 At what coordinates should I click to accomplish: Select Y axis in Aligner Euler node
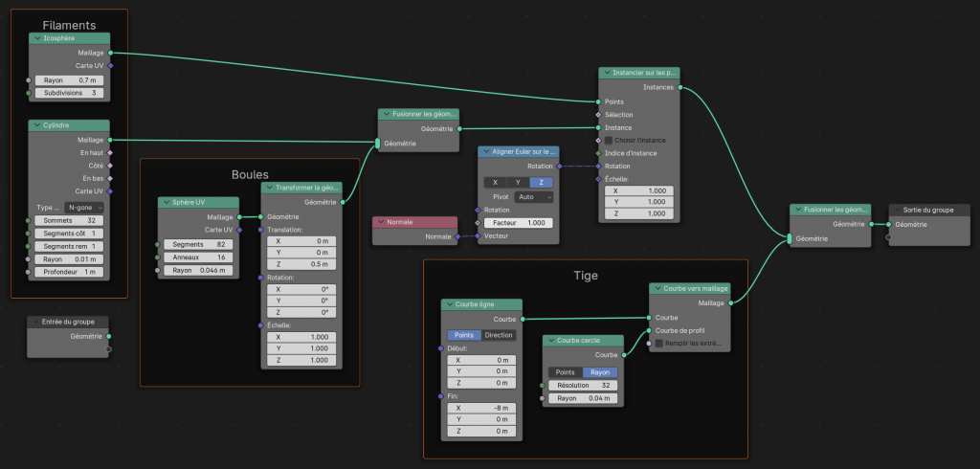[518, 182]
